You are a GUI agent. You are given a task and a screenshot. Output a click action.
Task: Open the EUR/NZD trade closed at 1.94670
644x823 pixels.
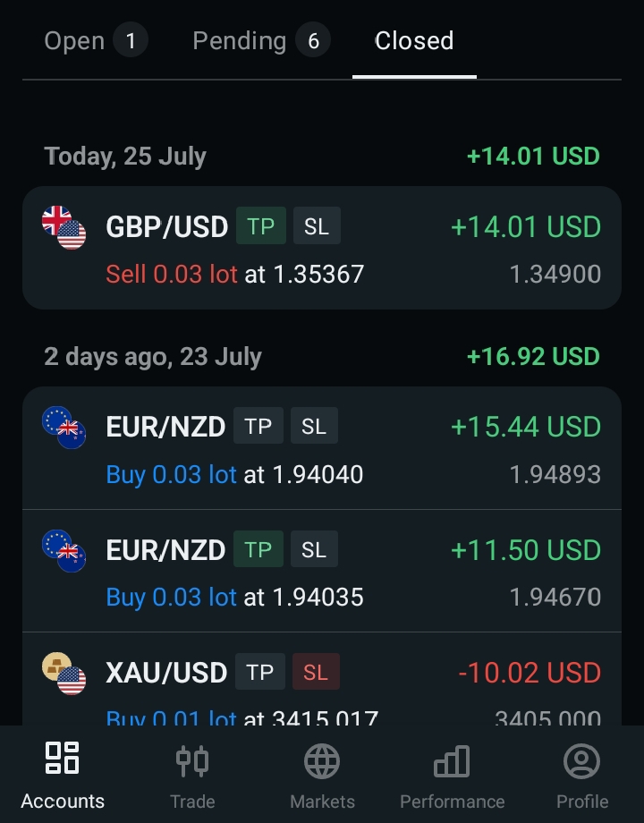pyautogui.click(x=322, y=571)
